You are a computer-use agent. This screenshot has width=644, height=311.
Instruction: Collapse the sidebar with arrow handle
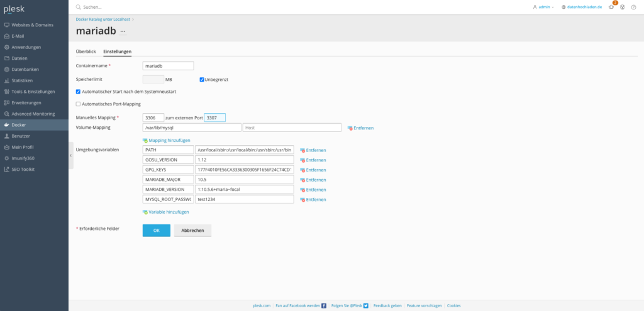tap(70, 156)
